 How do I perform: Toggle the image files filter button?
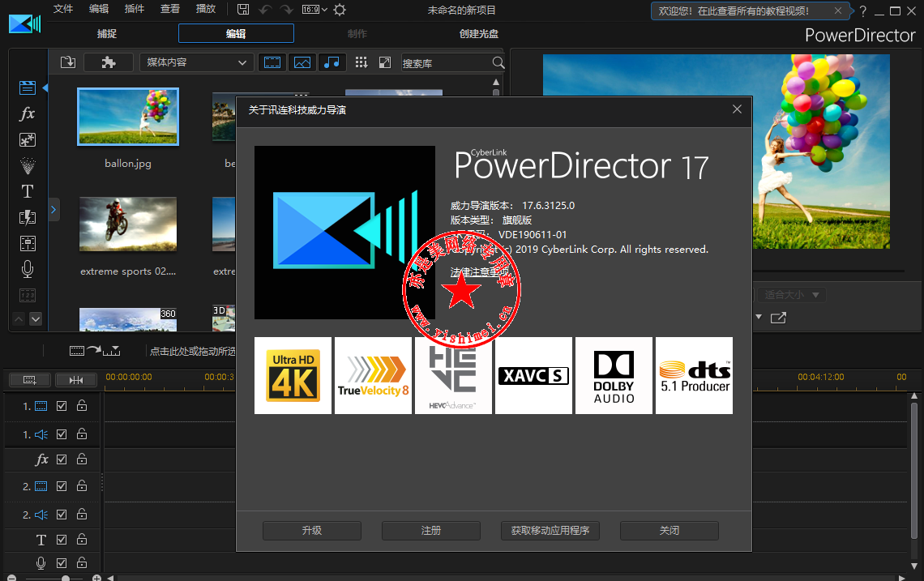tap(302, 62)
